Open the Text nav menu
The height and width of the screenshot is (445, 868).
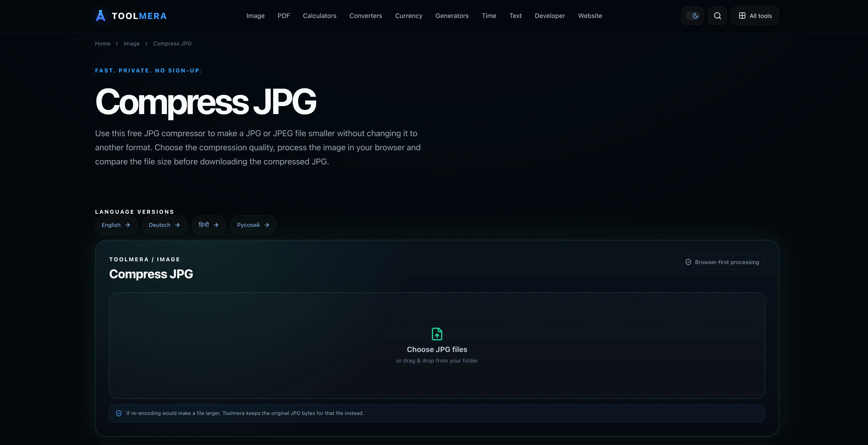point(516,16)
